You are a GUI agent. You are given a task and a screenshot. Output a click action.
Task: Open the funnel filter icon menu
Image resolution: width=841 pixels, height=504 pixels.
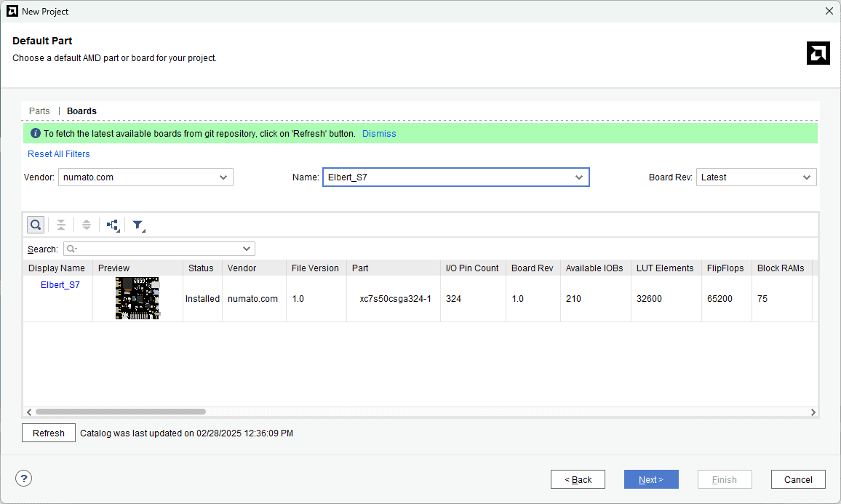[x=138, y=225]
